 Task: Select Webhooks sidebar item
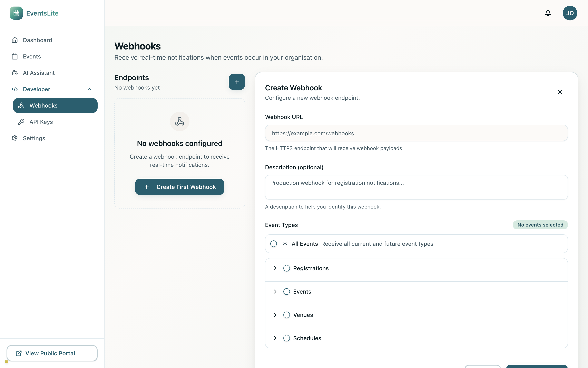[x=55, y=106]
